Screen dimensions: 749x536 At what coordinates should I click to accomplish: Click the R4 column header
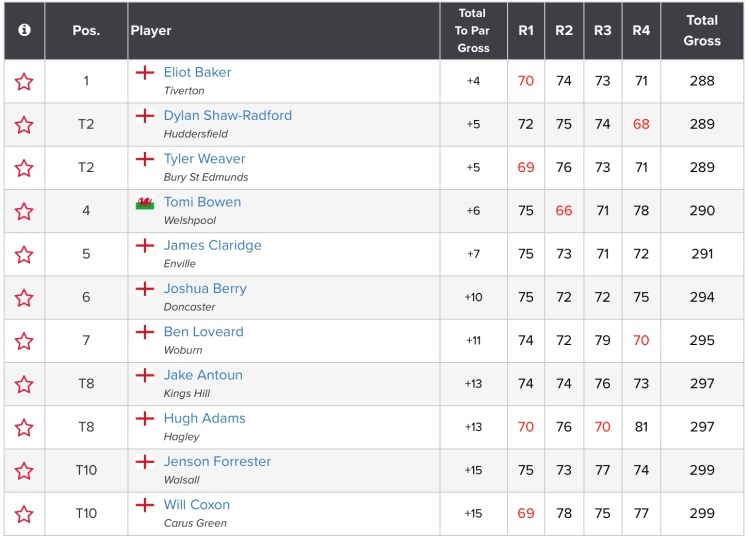[x=641, y=30]
